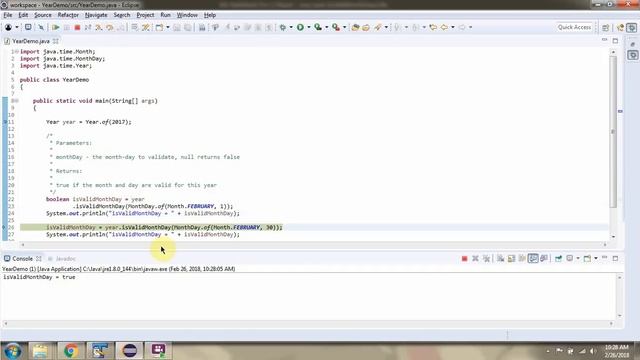Toggle Scroll Lock in Console toolbar
640x360 pixels.
(x=511, y=258)
